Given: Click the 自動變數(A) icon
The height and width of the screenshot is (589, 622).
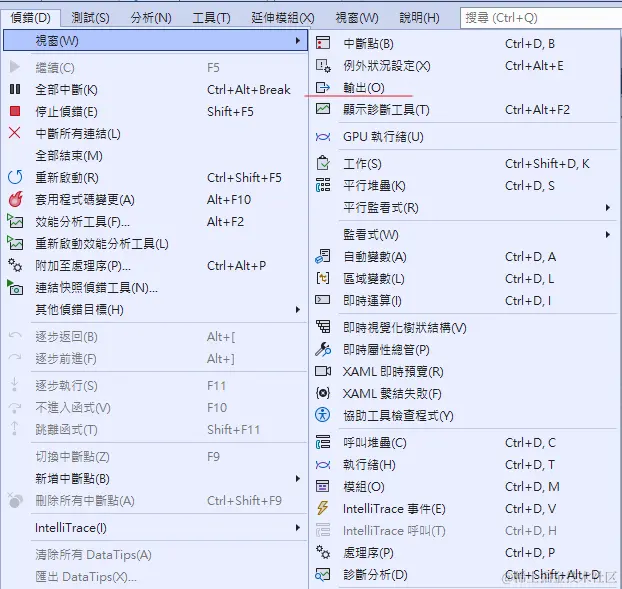Looking at the screenshot, I should pos(323,257).
